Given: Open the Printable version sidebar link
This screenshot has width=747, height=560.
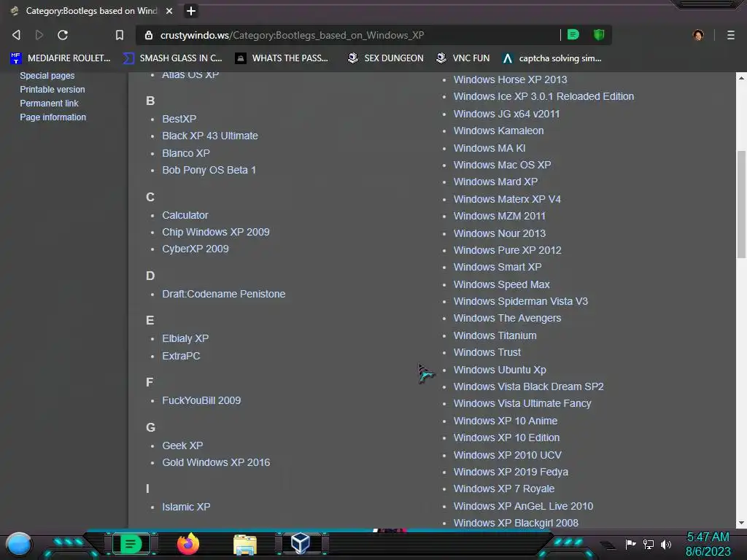Looking at the screenshot, I should 53,90.
